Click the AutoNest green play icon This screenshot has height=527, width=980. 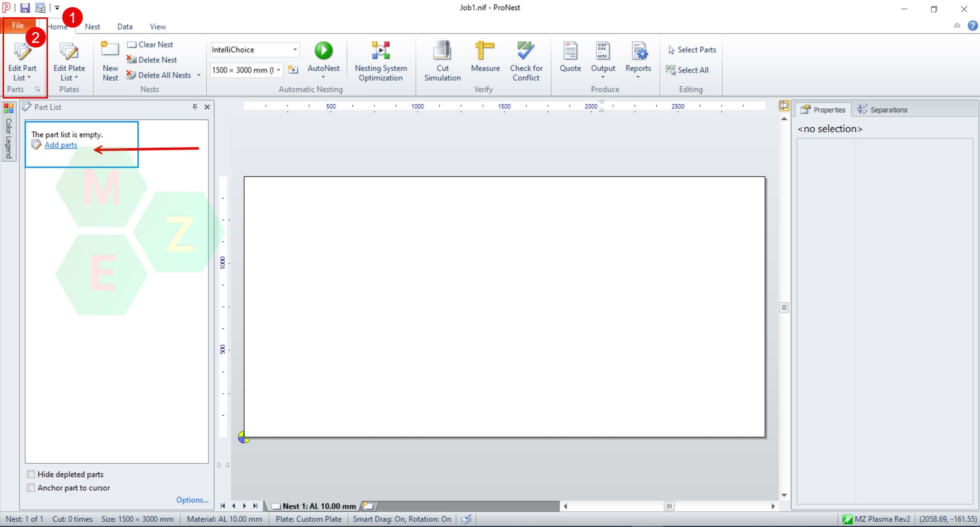[323, 51]
